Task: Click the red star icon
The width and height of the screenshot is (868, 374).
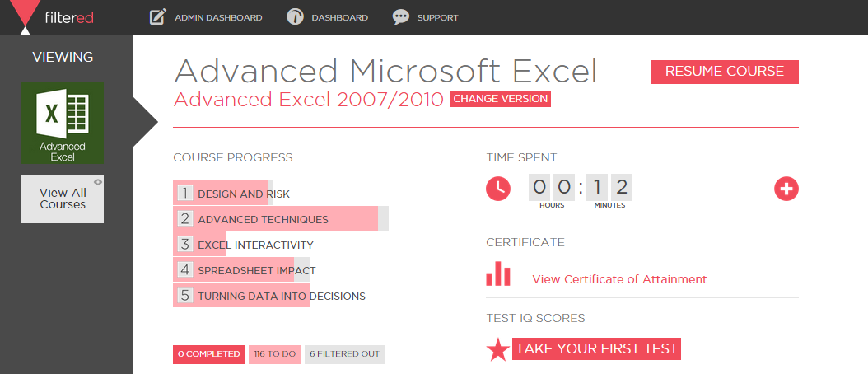Action: (x=497, y=350)
